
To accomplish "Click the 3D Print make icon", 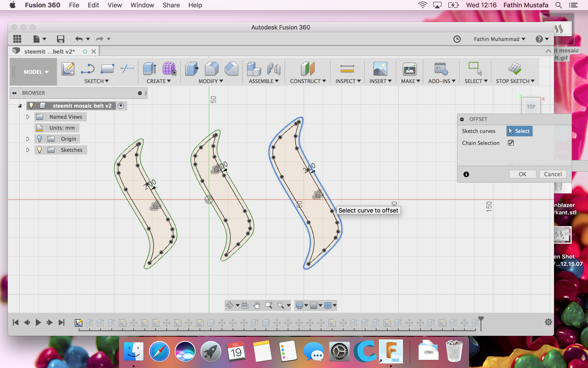I will (x=410, y=69).
